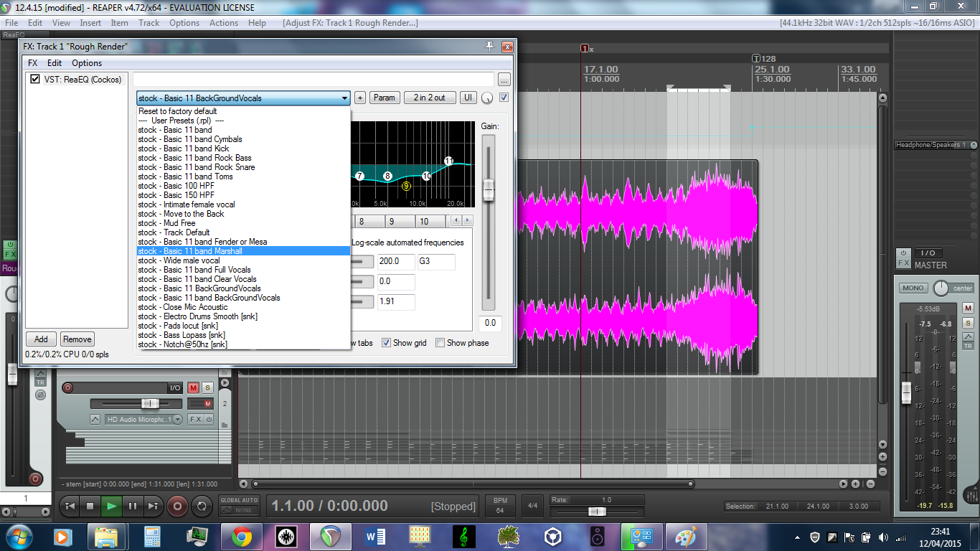
Task: Click the playback Rate slider
Action: (597, 512)
